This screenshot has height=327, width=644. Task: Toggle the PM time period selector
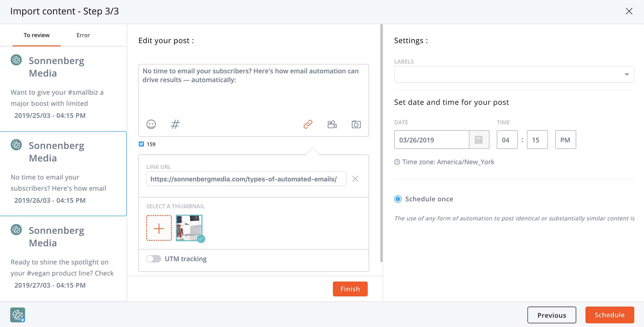tap(565, 140)
